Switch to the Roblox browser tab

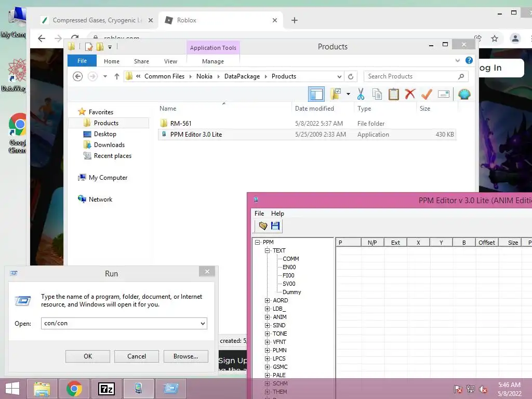pos(220,20)
